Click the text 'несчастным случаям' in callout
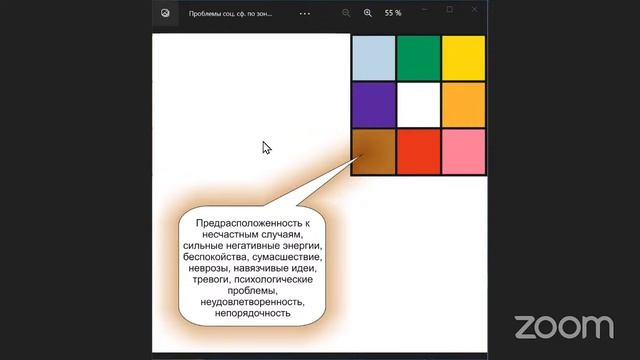640x360 pixels. 252,235
